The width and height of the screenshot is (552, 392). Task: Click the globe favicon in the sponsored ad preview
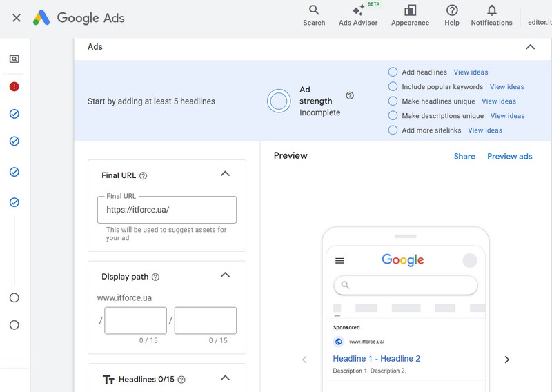pyautogui.click(x=338, y=342)
